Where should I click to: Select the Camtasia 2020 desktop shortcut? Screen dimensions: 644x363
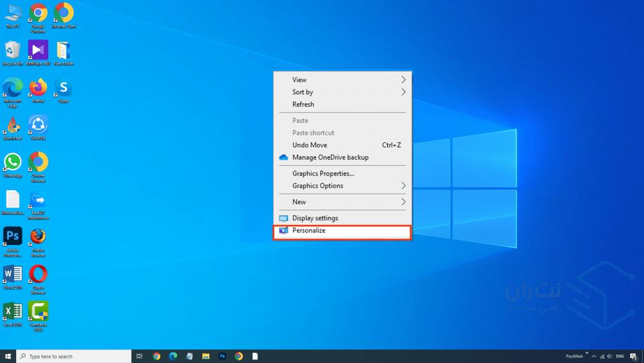click(x=38, y=317)
